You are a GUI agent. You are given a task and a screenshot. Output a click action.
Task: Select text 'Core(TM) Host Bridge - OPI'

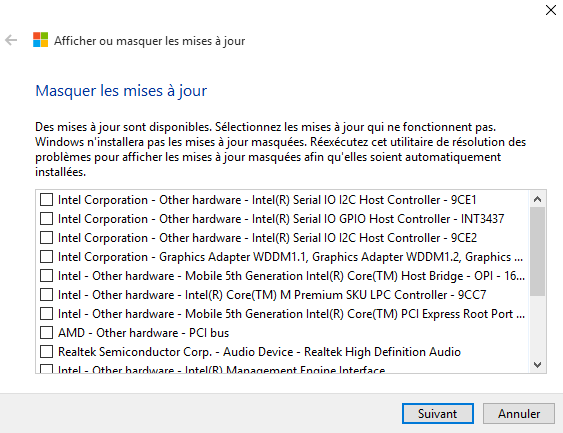(420, 276)
